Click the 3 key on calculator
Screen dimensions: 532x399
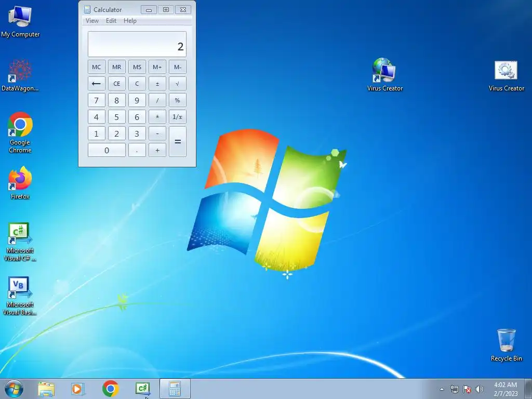[x=137, y=134]
